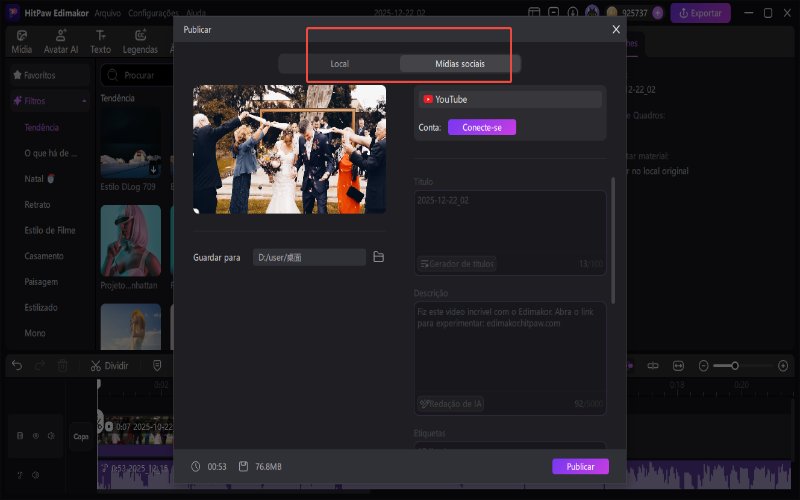This screenshot has height=500, width=800.
Task: Open the Configurações menu
Action: click(x=153, y=13)
